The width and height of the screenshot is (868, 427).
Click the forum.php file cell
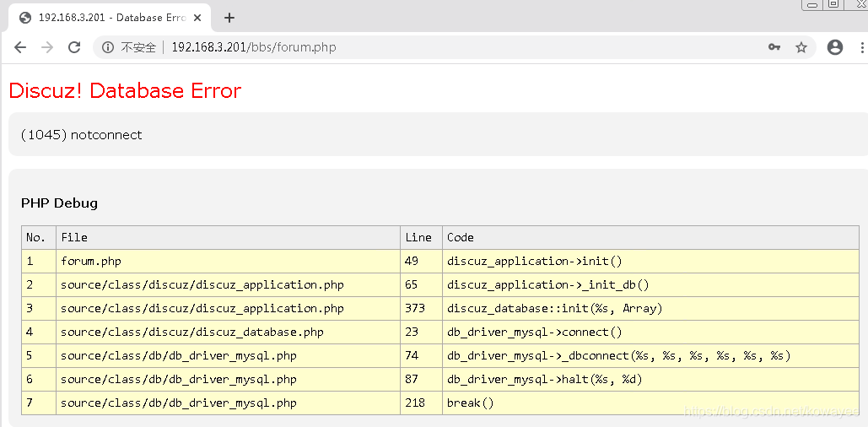228,261
